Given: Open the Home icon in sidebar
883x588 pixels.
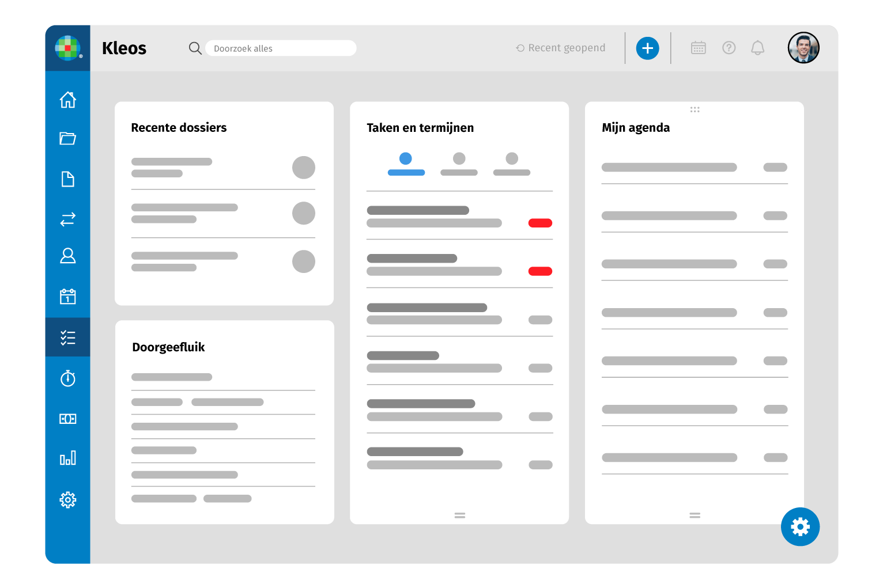Looking at the screenshot, I should [68, 100].
